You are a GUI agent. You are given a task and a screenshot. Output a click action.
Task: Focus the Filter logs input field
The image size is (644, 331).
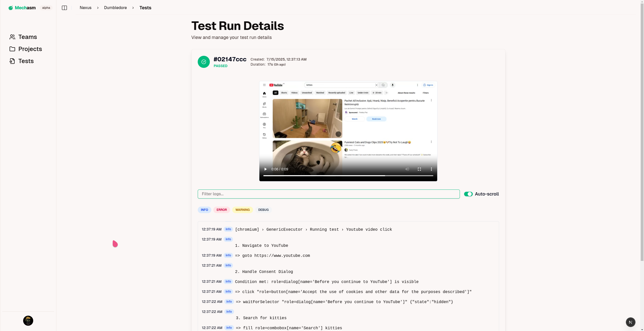[329, 194]
